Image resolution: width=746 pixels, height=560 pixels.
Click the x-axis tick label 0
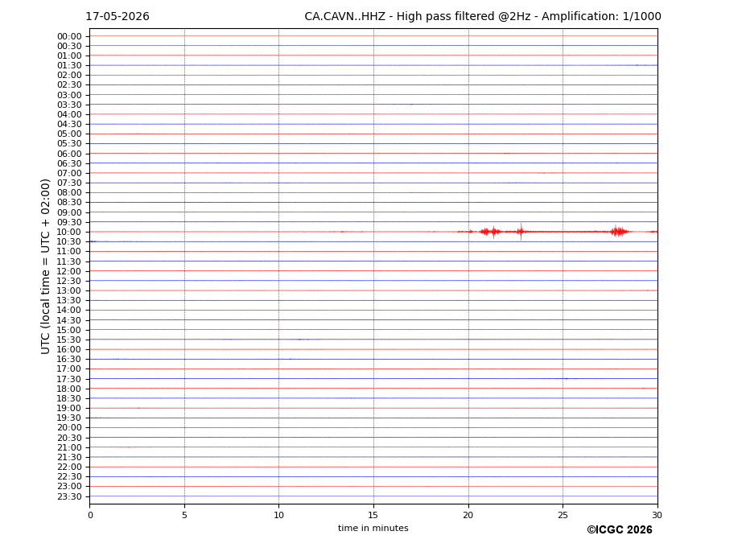(x=90, y=515)
